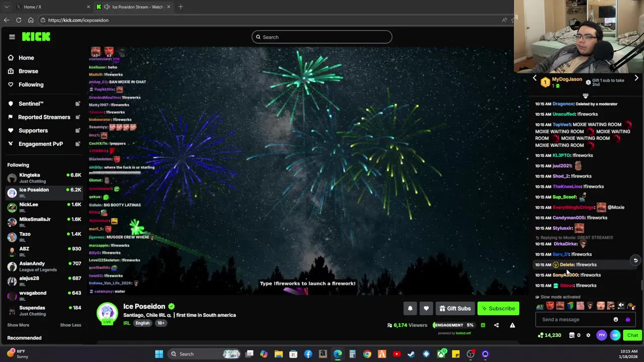Open YouTube from the taskbar
644x362 pixels.
pos(396,354)
